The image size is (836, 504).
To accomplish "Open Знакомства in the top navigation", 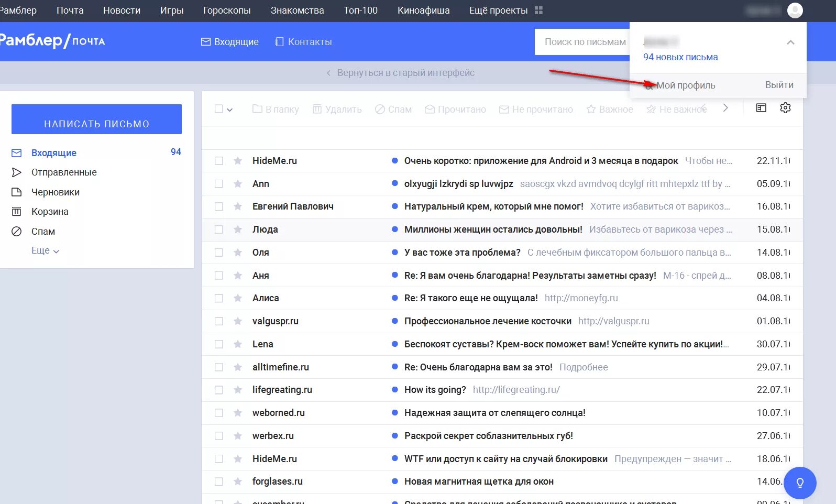I will (298, 10).
